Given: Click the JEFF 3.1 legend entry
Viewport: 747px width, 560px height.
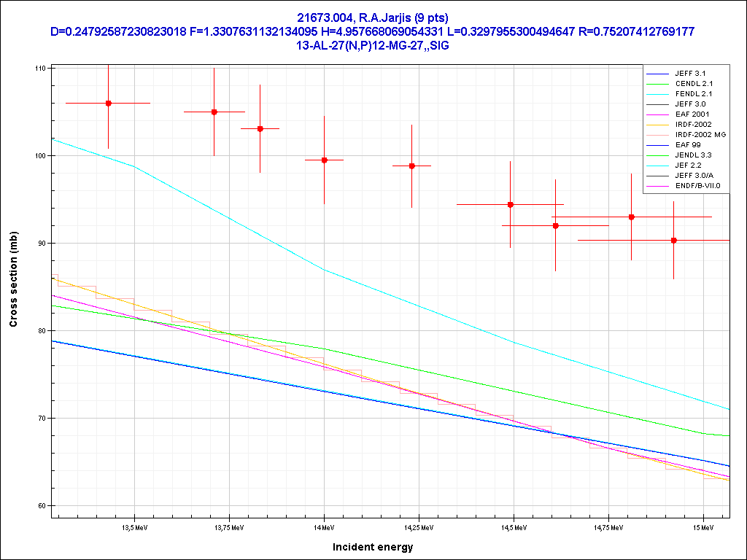Looking at the screenshot, I should tap(689, 74).
